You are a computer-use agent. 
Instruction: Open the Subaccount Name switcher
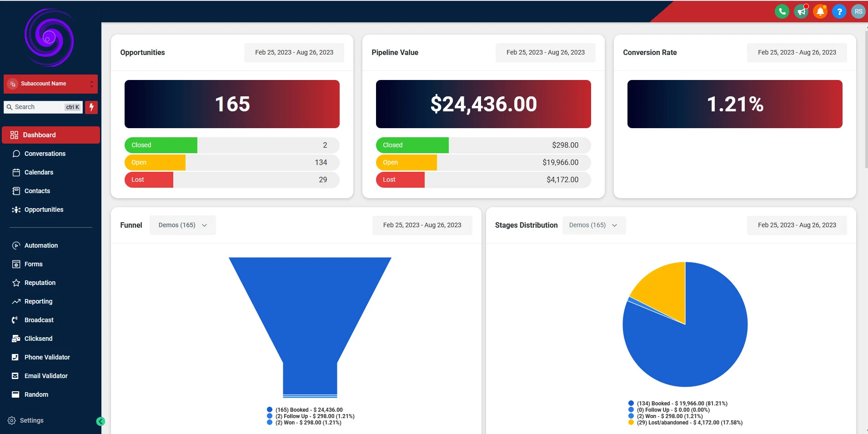50,84
